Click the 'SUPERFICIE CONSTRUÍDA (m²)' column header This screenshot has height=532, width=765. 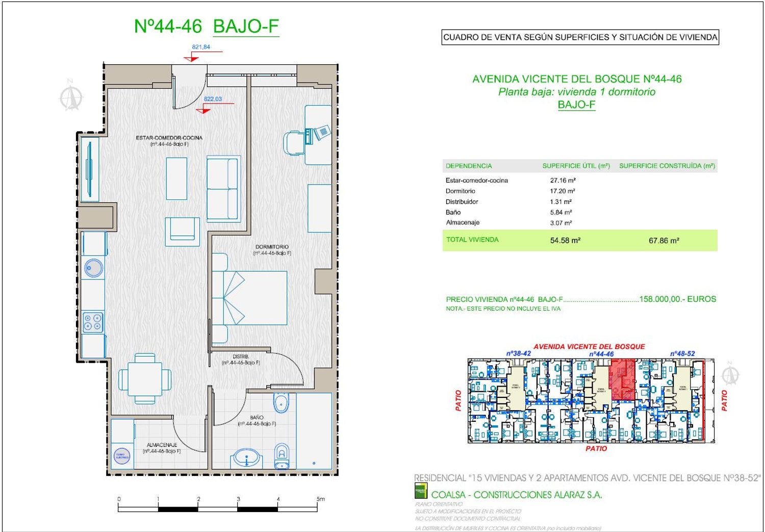[x=667, y=166]
